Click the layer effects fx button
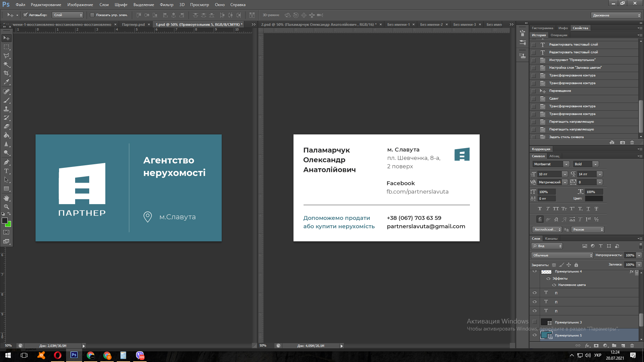The height and width of the screenshot is (362, 644). [x=587, y=345]
